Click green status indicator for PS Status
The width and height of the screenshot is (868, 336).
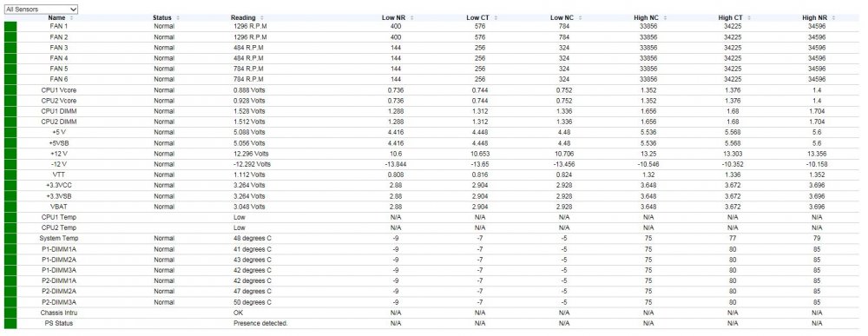(10, 323)
